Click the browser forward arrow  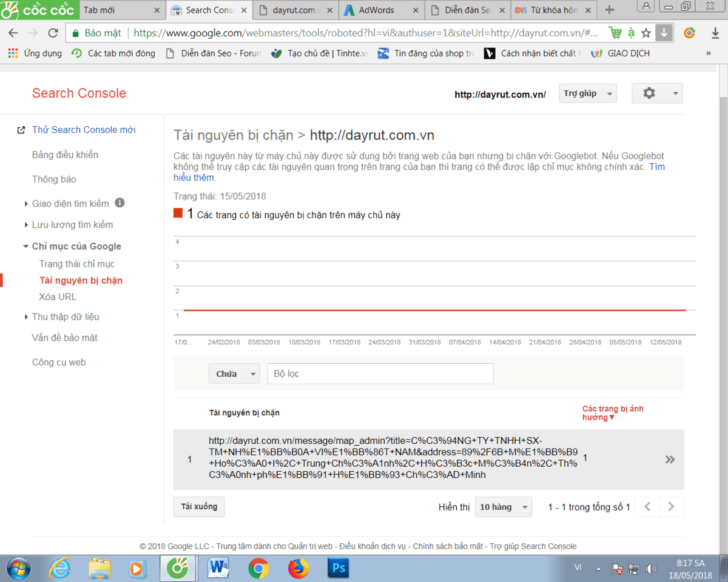pos(33,33)
